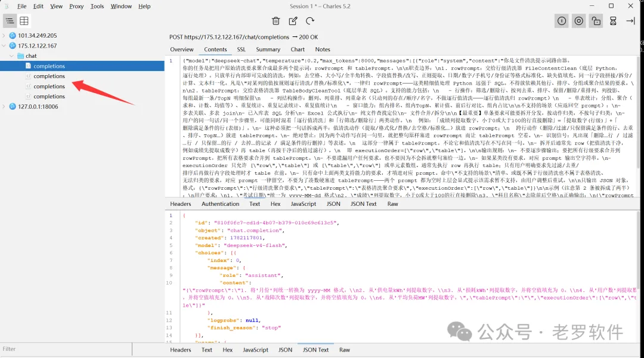Viewport: 644px width, 358px height.
Task: Open response JavaScript tab at bottom
Action: [x=255, y=350]
